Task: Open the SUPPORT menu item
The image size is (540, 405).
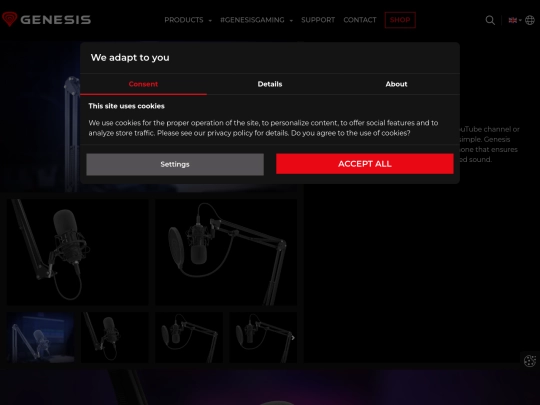Action: pos(318,20)
